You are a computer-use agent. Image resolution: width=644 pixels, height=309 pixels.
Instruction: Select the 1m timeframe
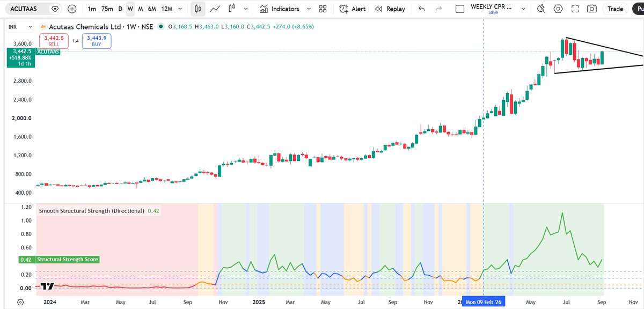click(92, 9)
